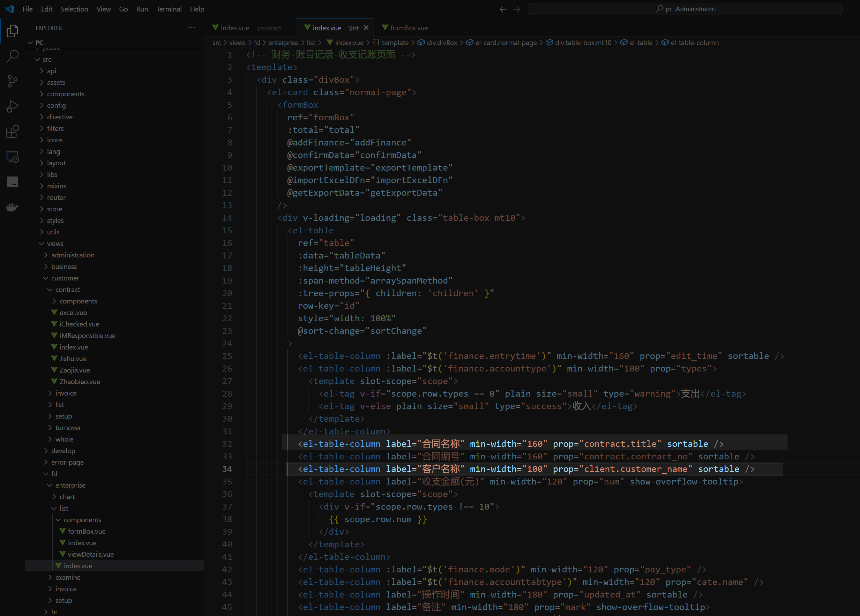Collapse the customer folder

click(45, 278)
